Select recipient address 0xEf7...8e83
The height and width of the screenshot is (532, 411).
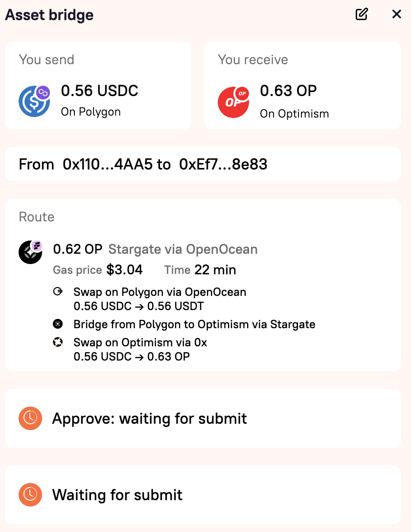tap(223, 164)
